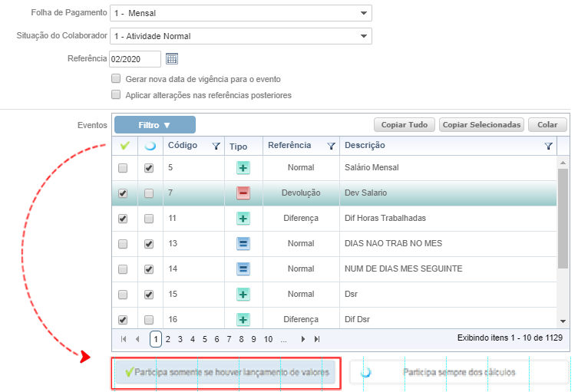Open the Referência calendar date picker
This screenshot has height=392, width=578.
(x=172, y=59)
